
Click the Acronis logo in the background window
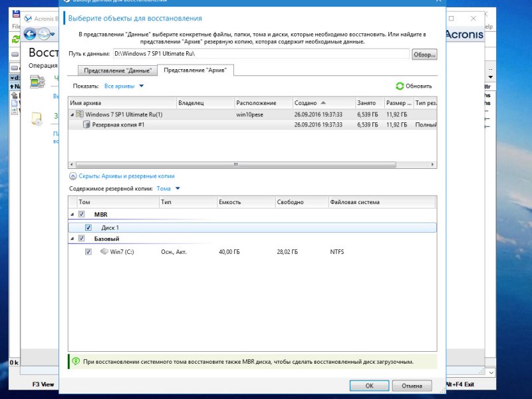pyautogui.click(x=464, y=35)
